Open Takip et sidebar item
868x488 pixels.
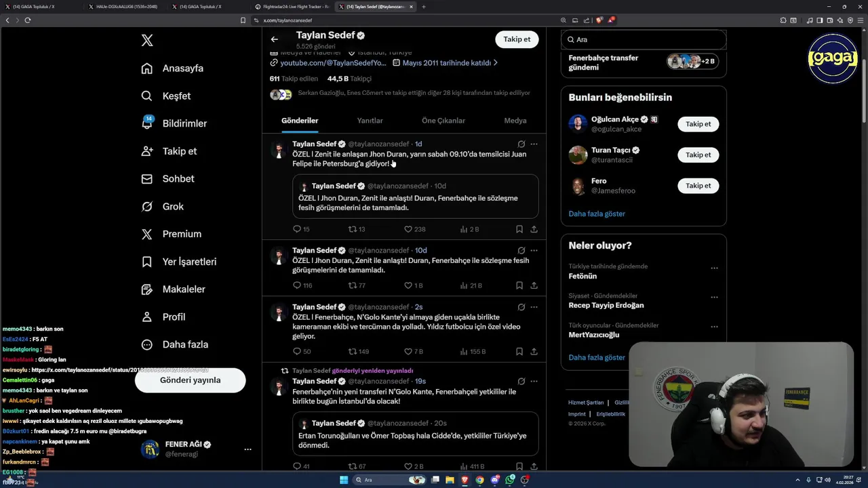(x=168, y=151)
